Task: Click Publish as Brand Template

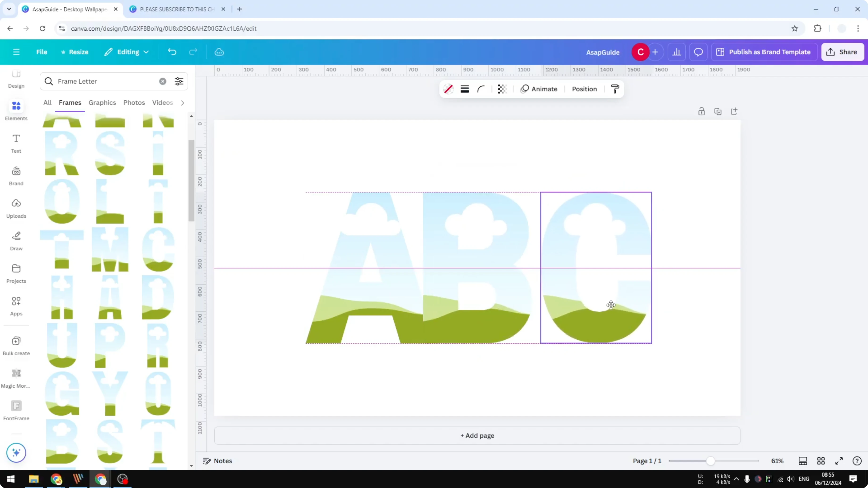Action: coord(764,52)
